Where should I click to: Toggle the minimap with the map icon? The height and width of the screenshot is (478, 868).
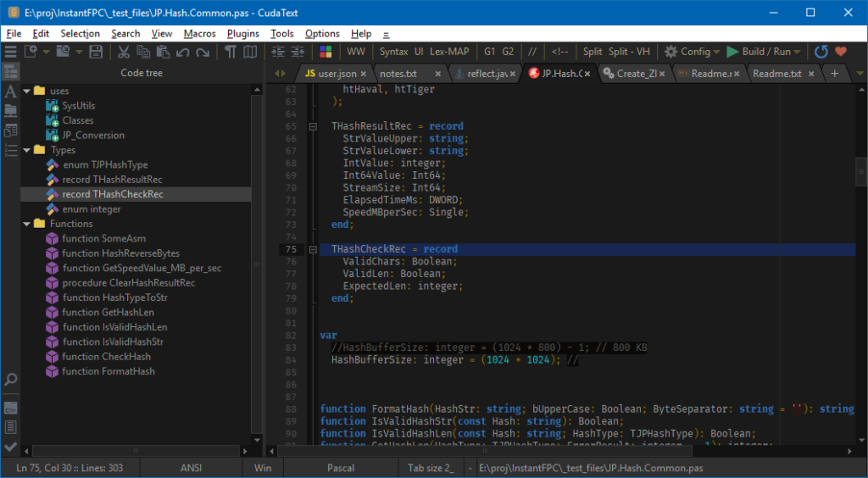250,52
